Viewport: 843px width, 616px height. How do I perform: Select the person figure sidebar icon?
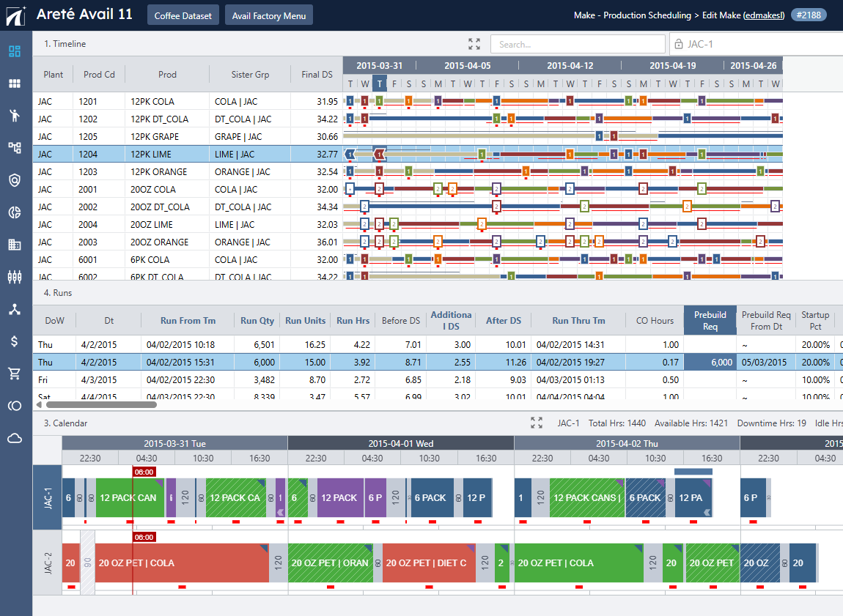(x=15, y=115)
